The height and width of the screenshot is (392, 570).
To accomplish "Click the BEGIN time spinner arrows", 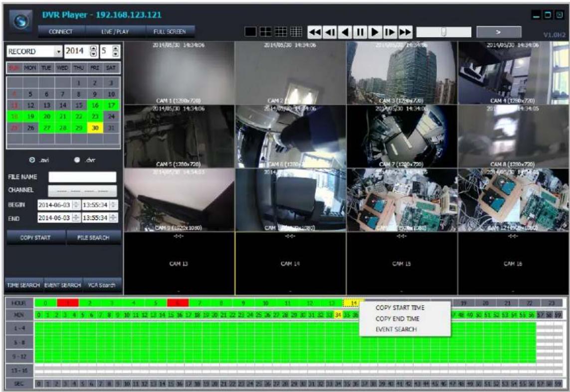I will click(113, 205).
